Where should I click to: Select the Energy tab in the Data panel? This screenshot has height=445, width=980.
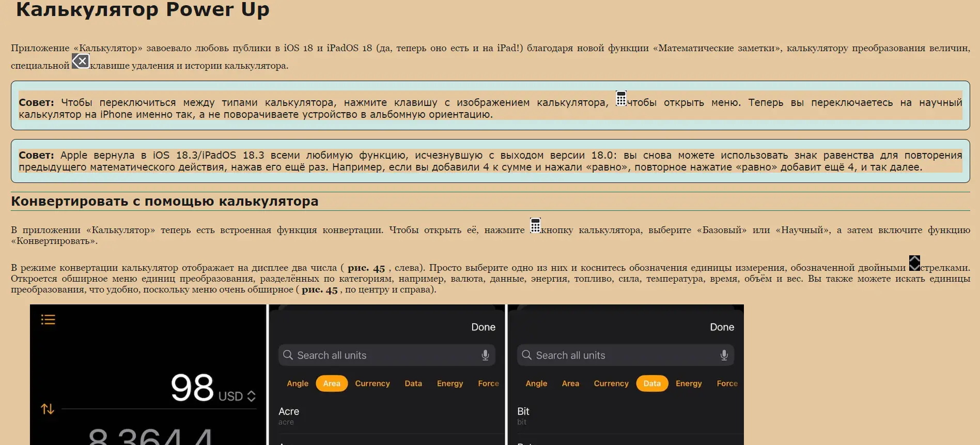click(689, 383)
